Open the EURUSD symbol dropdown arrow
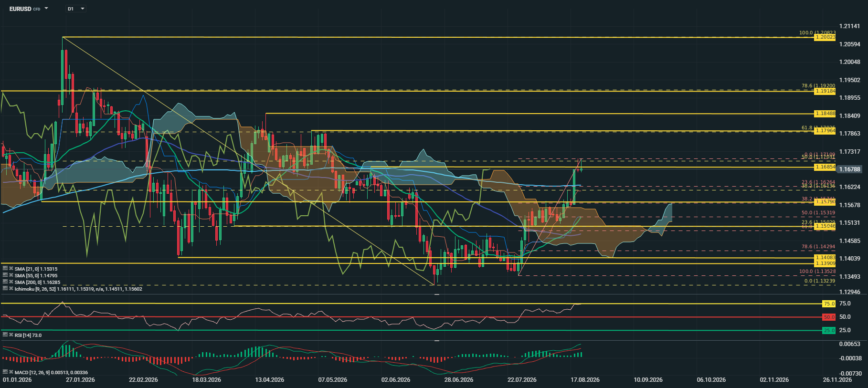 coord(46,9)
